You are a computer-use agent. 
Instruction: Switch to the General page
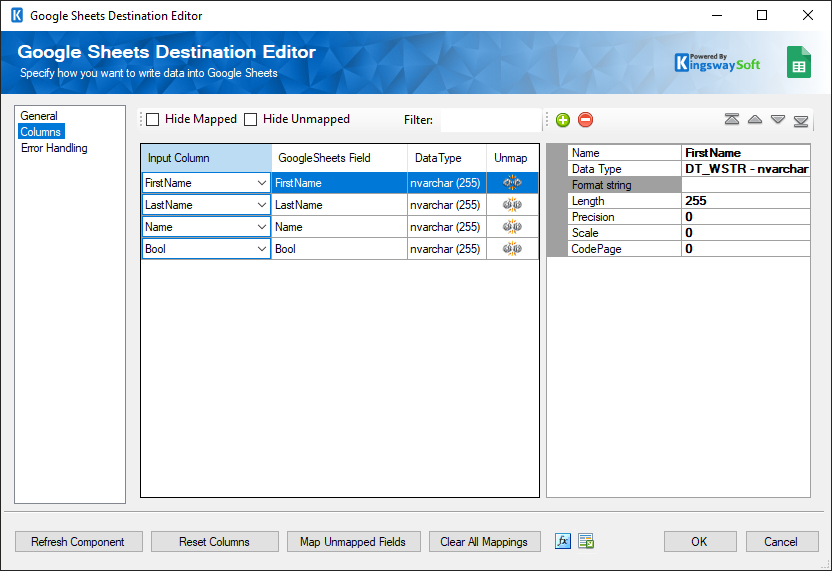click(x=39, y=116)
